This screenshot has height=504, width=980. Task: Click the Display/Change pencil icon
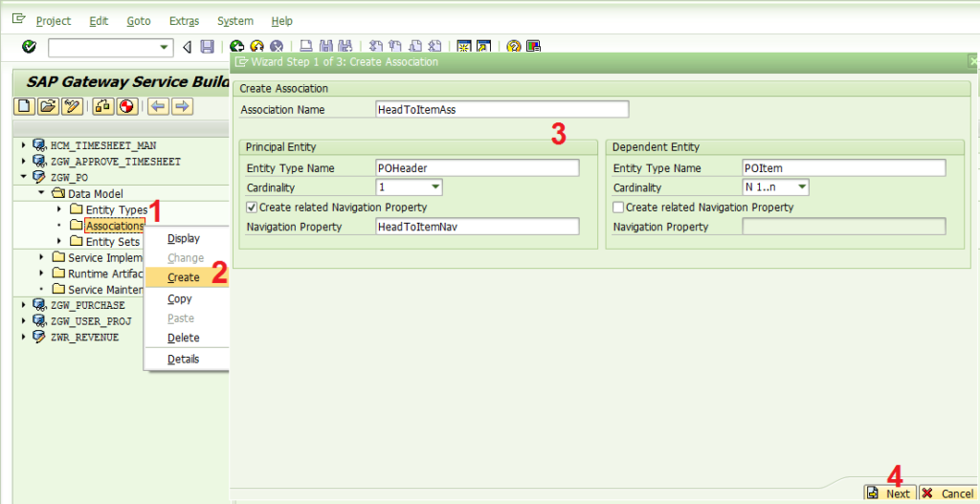tap(72, 106)
